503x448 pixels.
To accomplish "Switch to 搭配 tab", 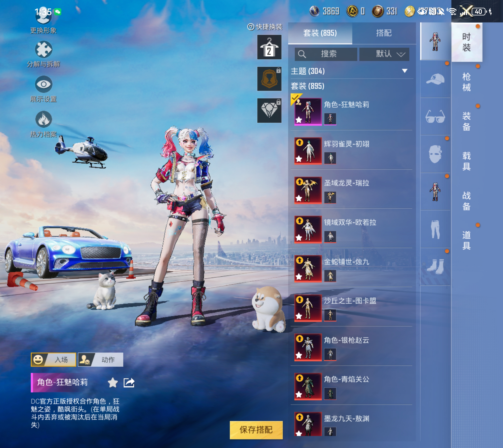I will (x=384, y=33).
